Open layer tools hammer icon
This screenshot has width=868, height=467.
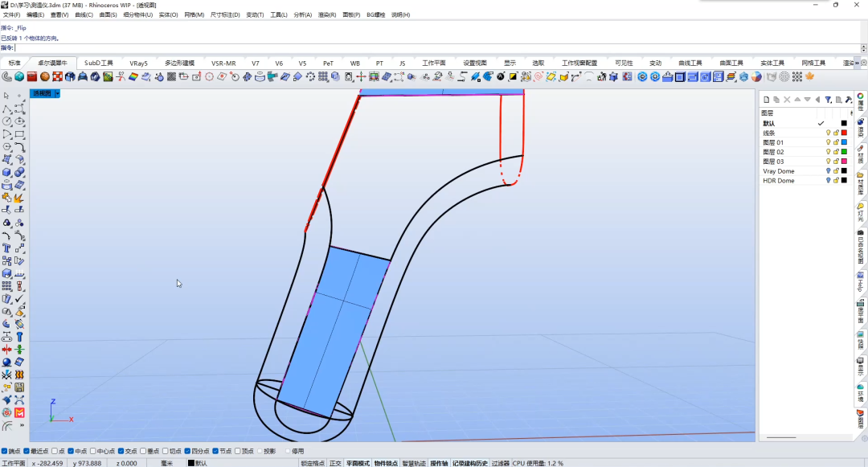coord(849,100)
